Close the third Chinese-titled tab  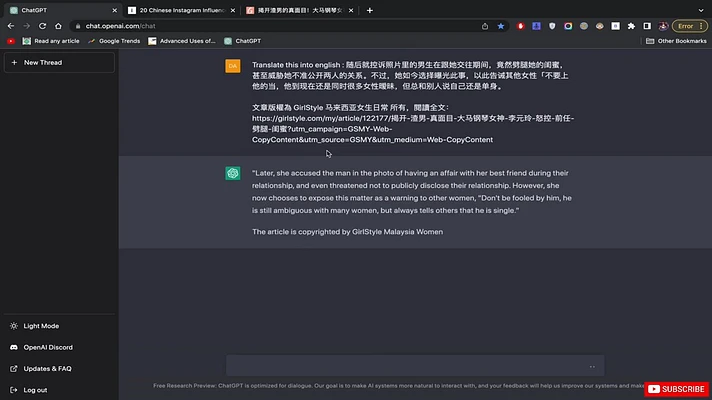(351, 10)
